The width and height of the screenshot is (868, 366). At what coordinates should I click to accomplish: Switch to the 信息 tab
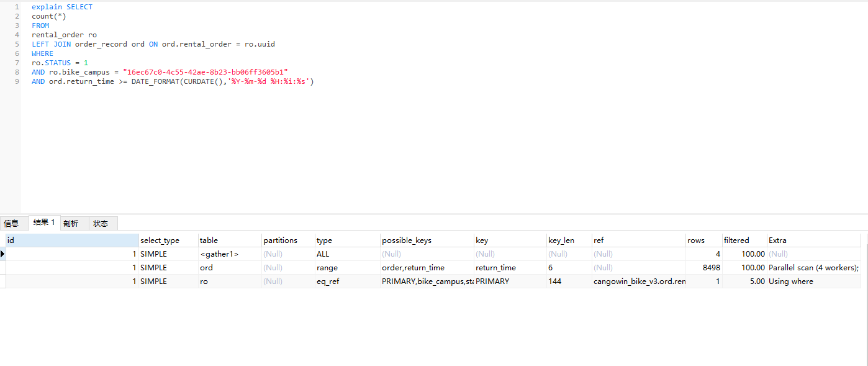point(11,223)
